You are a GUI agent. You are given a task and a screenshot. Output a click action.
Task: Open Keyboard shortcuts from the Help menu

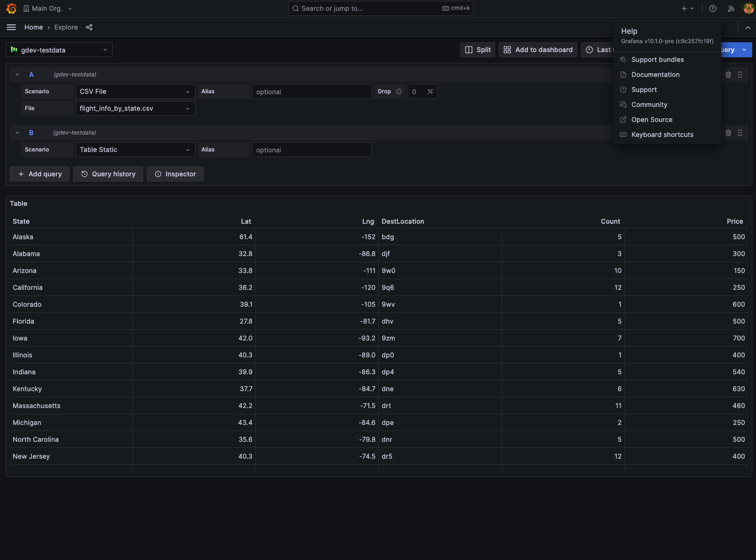[662, 135]
